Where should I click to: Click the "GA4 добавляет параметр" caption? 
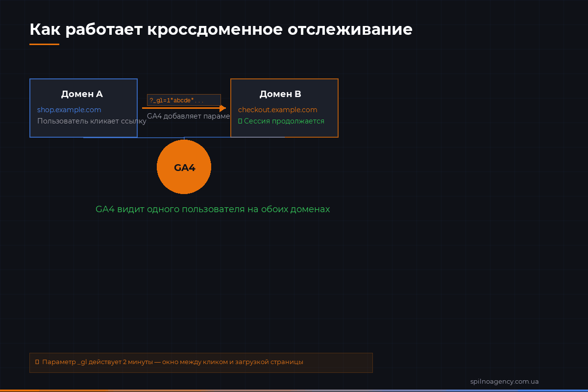pyautogui.click(x=189, y=116)
